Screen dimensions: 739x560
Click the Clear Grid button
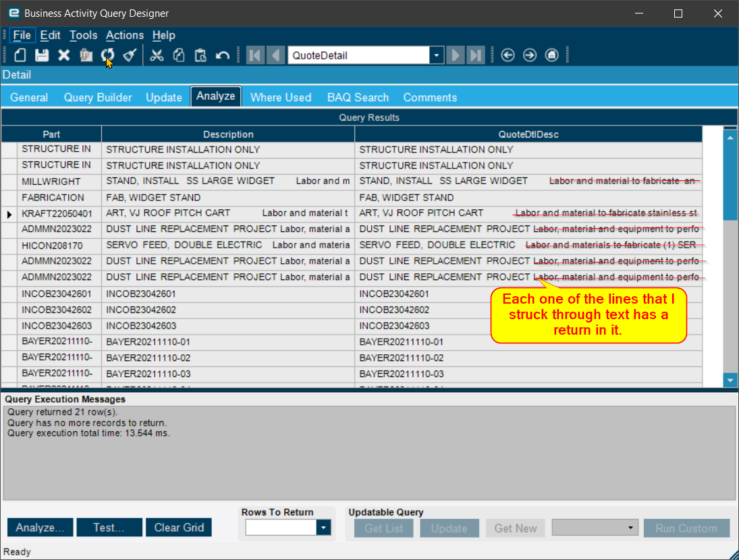pos(179,528)
